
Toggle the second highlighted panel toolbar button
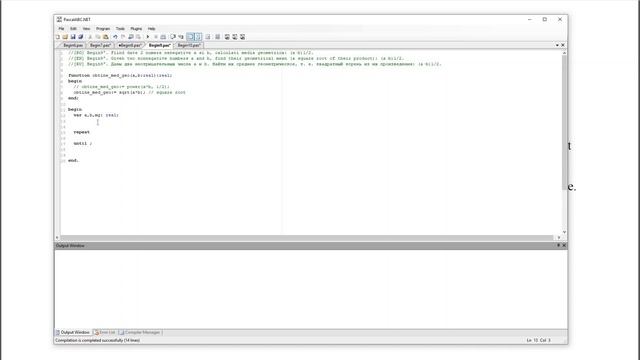point(198,37)
